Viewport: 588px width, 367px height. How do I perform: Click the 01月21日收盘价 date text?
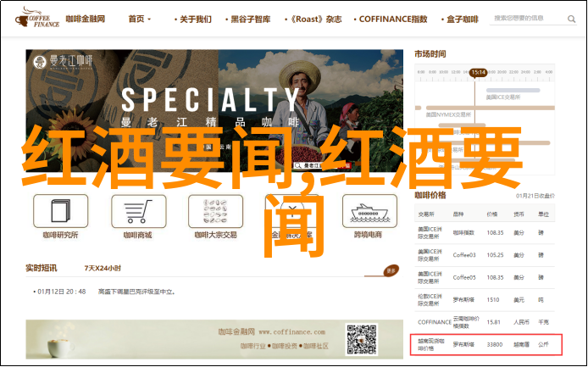(x=535, y=196)
